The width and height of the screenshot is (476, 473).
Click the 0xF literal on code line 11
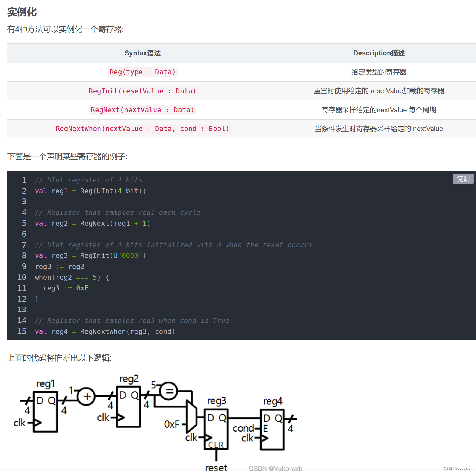pyautogui.click(x=82, y=288)
